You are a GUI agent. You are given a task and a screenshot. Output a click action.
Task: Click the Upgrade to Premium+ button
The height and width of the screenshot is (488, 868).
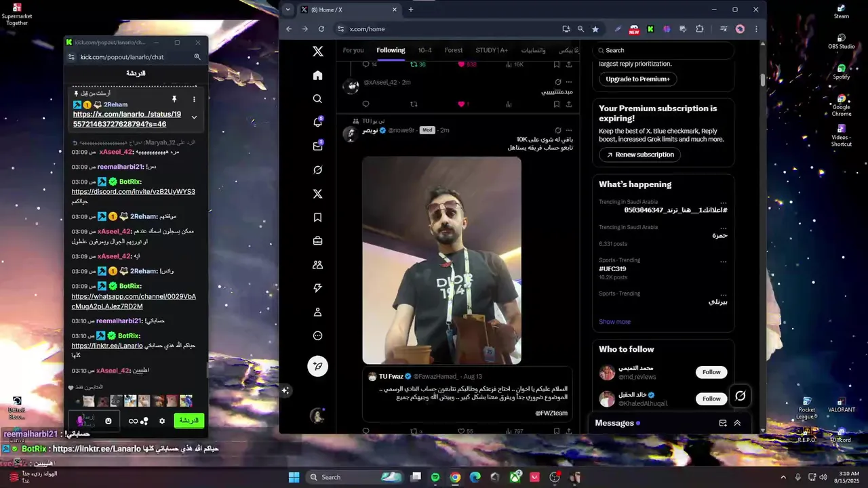[637, 79]
